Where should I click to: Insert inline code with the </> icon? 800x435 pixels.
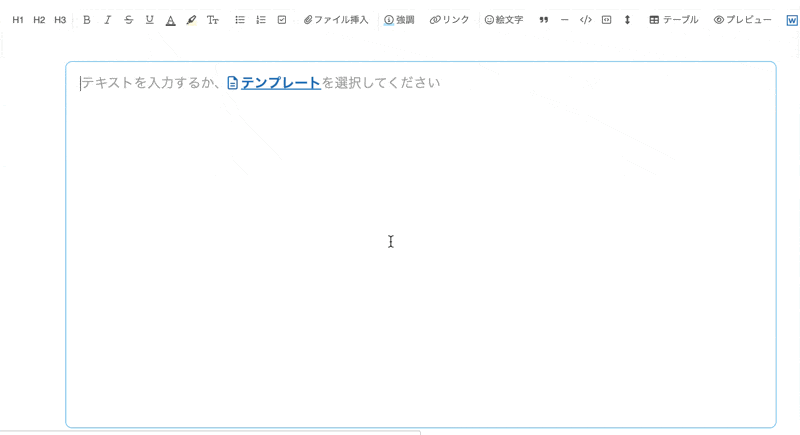pyautogui.click(x=586, y=20)
